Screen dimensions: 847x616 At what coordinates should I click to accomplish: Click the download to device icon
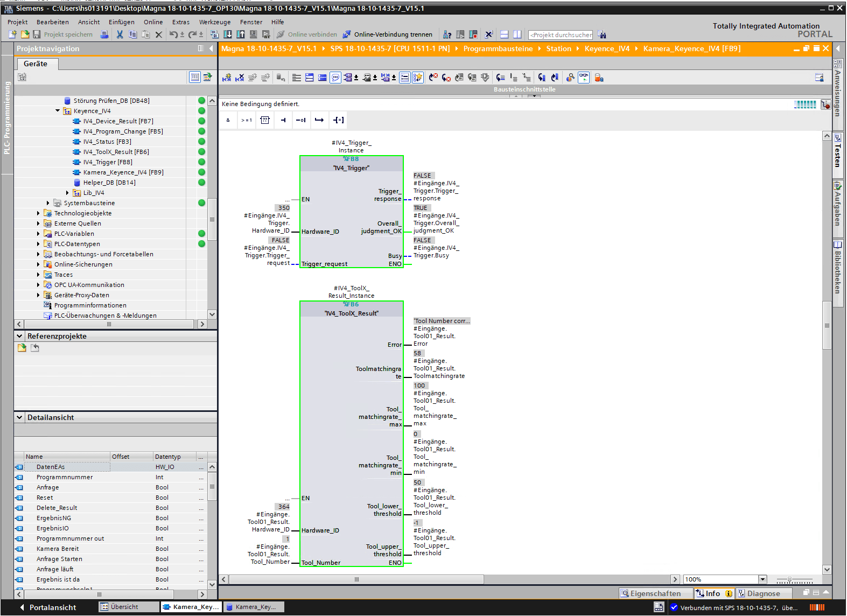(x=228, y=34)
